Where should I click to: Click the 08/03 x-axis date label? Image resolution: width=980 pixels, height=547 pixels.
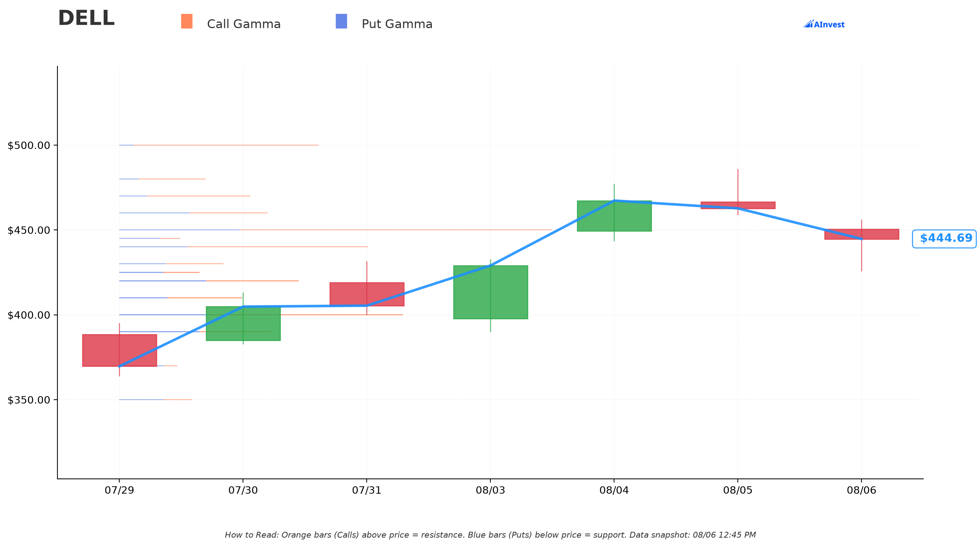point(490,490)
